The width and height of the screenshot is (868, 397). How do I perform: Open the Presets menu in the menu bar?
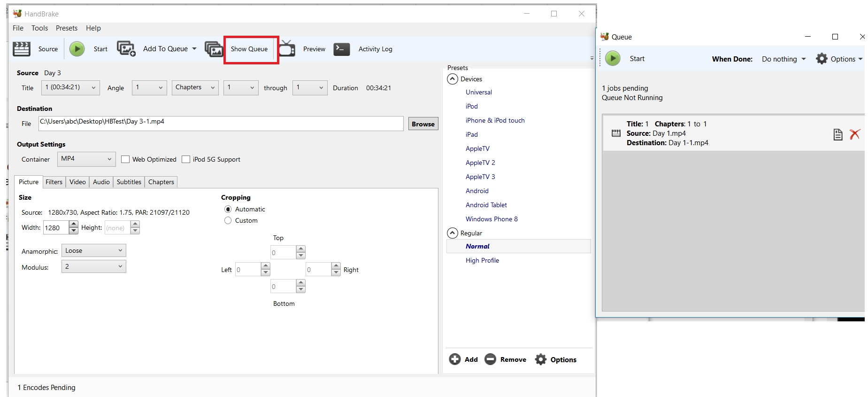(66, 28)
